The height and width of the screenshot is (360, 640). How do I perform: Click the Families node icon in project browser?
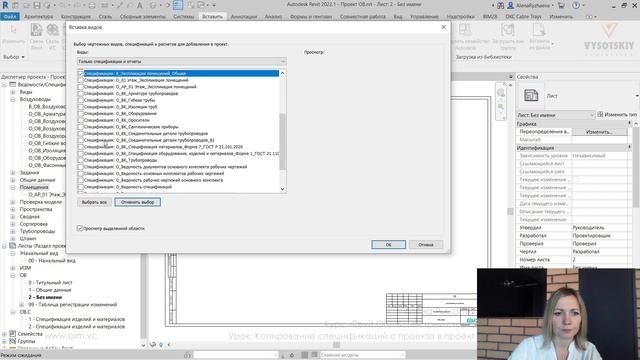tap(13, 334)
